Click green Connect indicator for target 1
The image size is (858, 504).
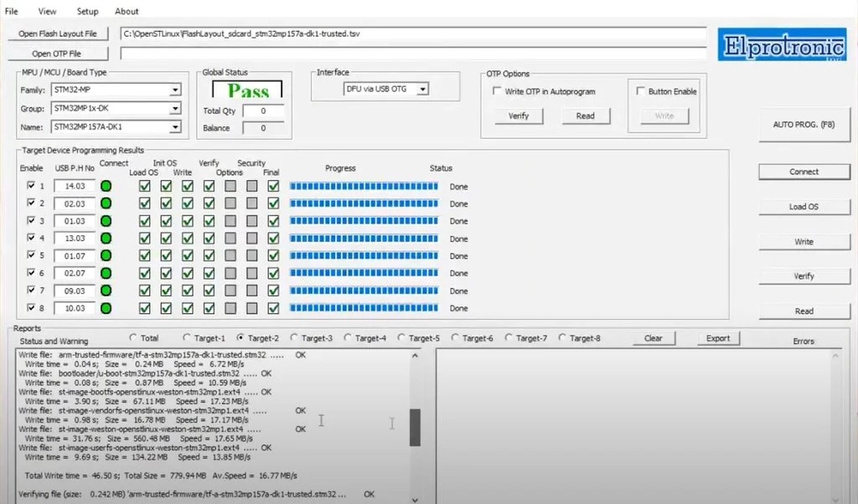click(x=106, y=186)
